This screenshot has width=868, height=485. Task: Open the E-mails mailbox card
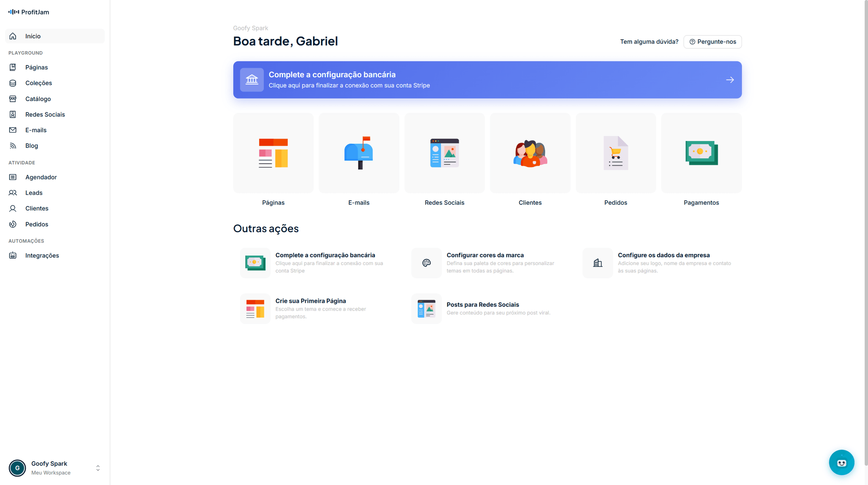pyautogui.click(x=359, y=153)
